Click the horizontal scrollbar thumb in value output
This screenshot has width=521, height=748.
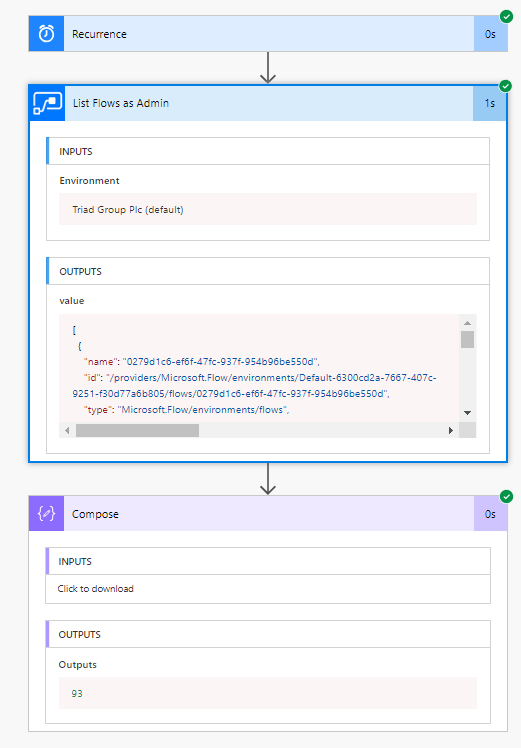pos(137,430)
